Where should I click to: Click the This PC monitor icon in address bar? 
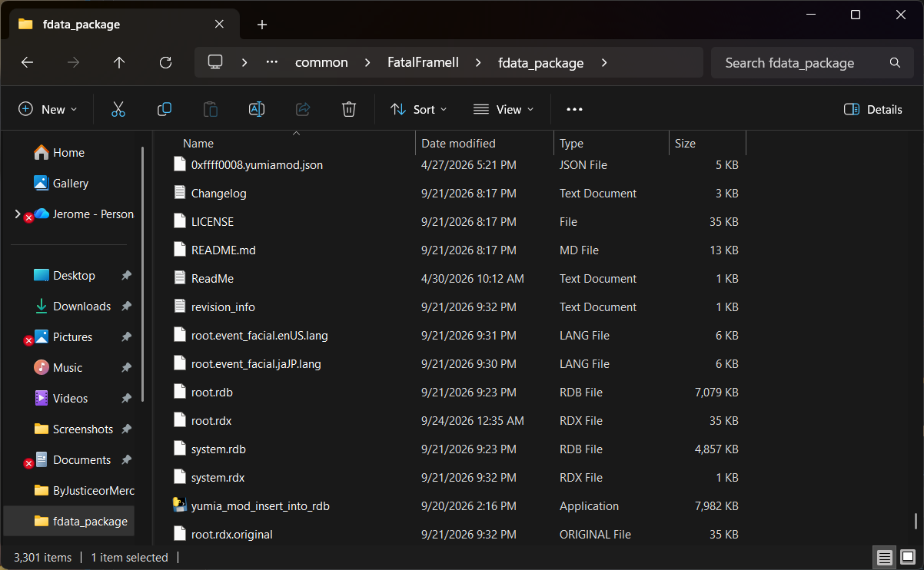tap(215, 62)
